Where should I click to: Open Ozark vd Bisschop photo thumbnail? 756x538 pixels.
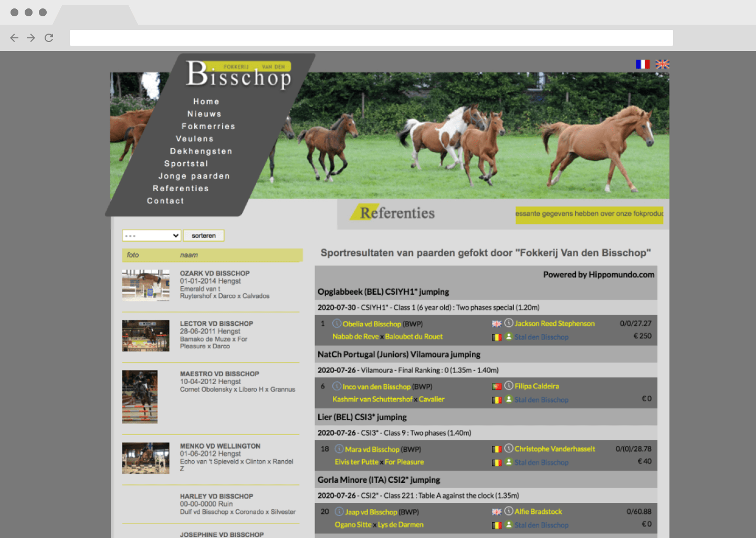[145, 285]
